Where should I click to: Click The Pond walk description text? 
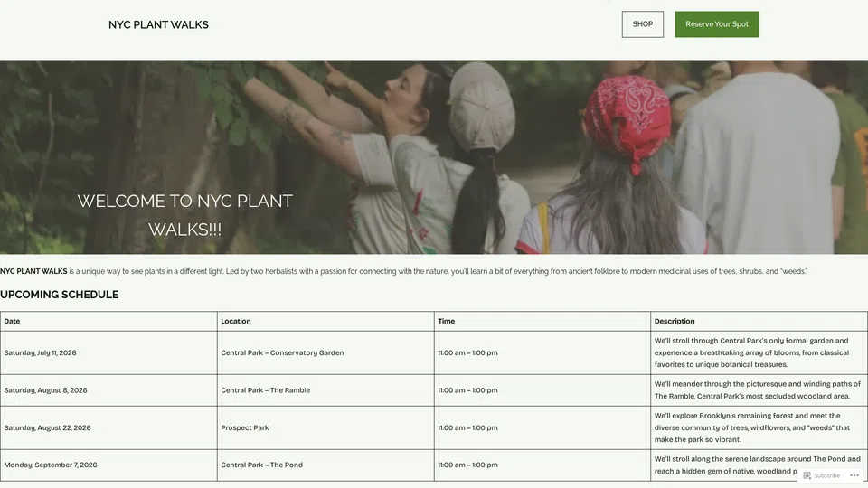click(758, 465)
